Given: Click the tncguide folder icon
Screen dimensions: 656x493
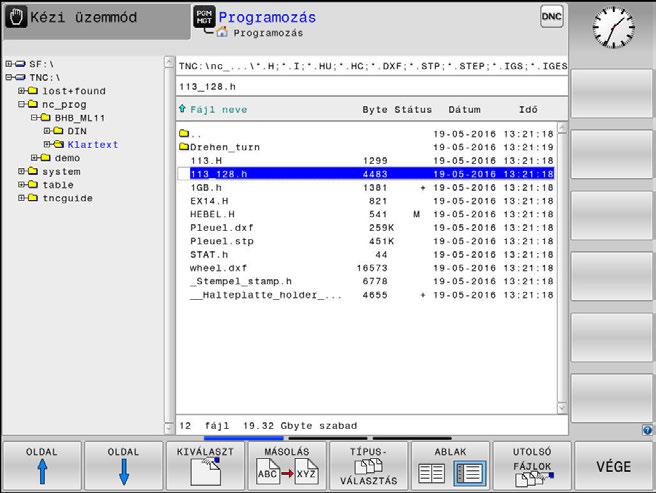Looking at the screenshot, I should coord(33,198).
